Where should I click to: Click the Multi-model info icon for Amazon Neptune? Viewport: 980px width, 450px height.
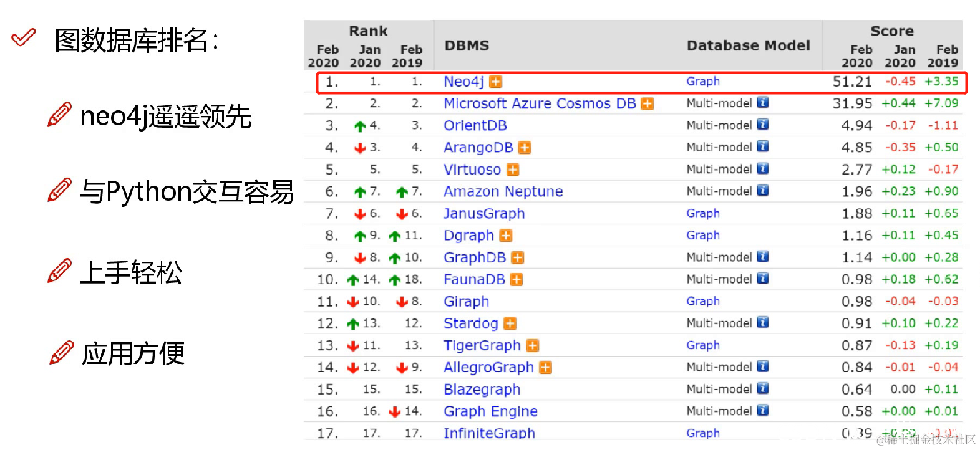click(x=763, y=190)
